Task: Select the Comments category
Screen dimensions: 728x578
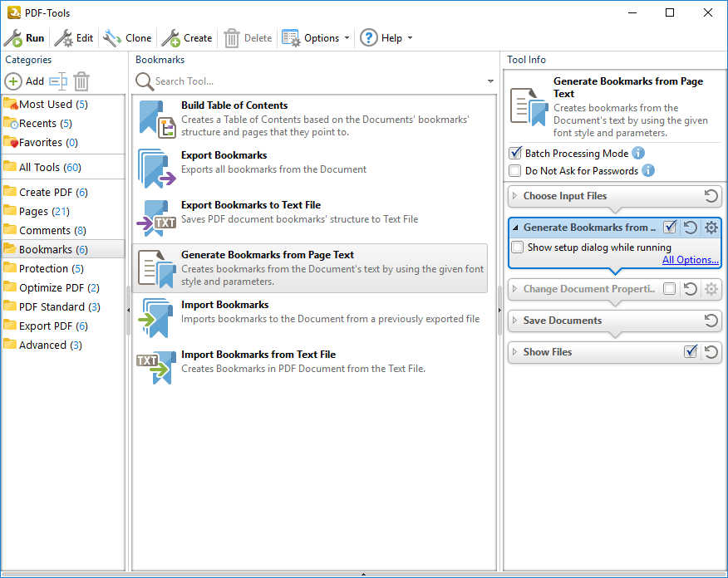Action: [x=63, y=230]
